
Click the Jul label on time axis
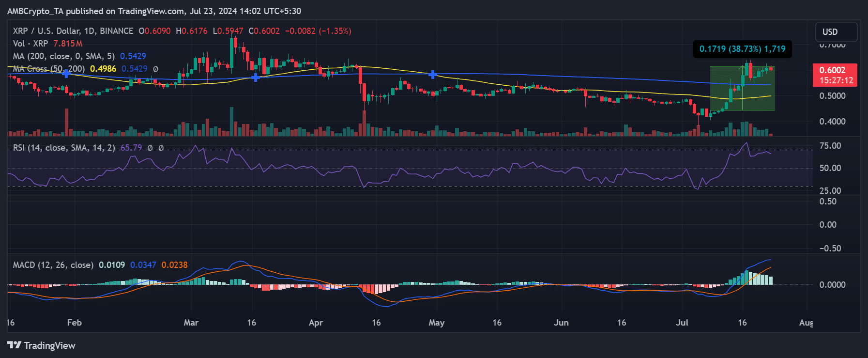pos(682,323)
